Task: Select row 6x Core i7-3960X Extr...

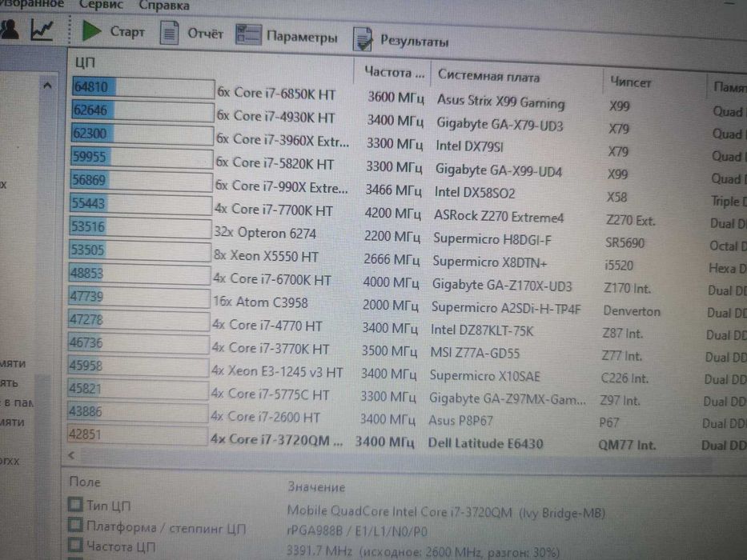Action: [283, 140]
